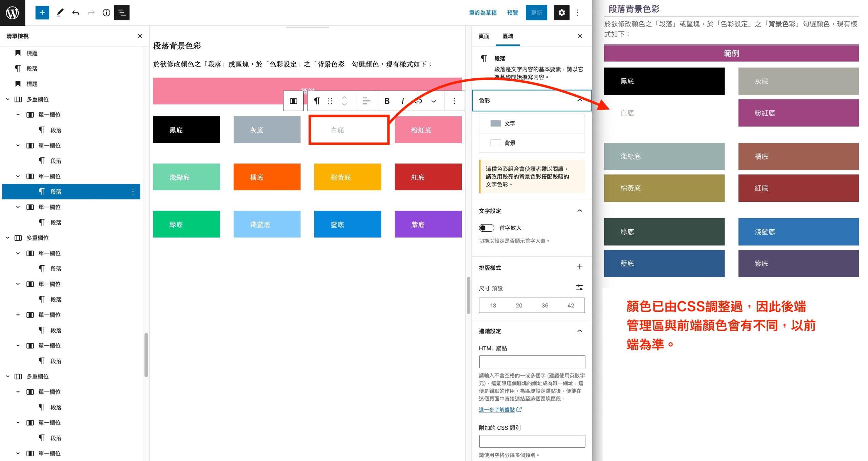Open text alignment options
868x461 pixels.
[366, 101]
